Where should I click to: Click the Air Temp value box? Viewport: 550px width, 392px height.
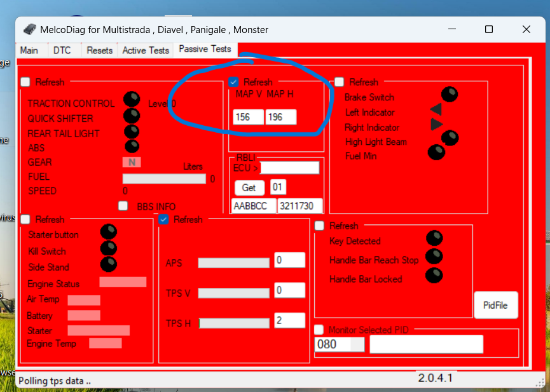pos(84,300)
